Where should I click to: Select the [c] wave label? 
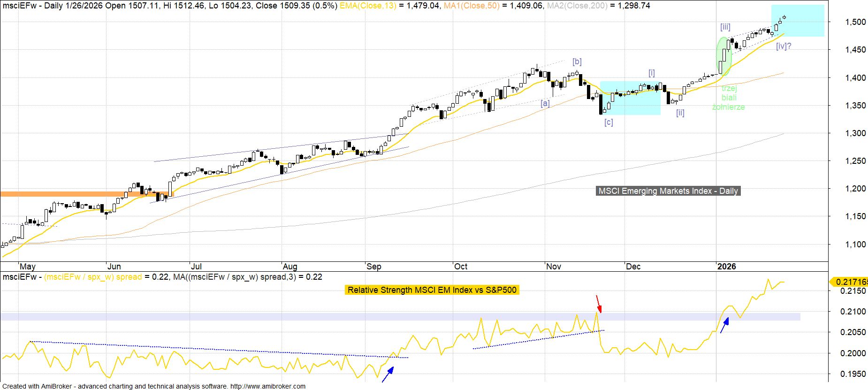[609, 122]
